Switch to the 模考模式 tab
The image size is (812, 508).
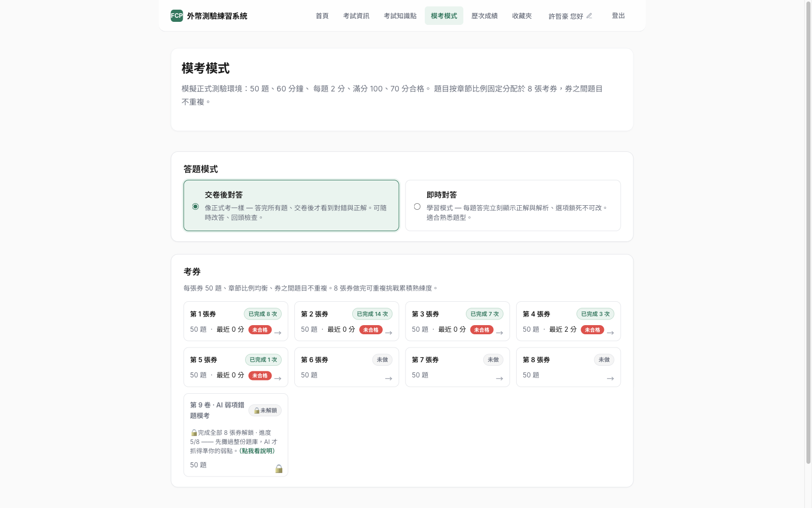tap(444, 16)
